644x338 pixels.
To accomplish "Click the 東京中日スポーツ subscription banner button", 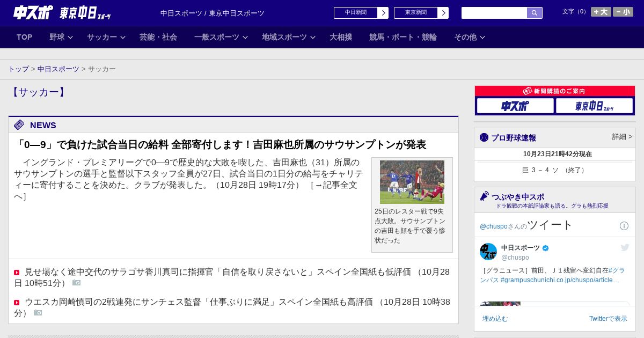I will [x=594, y=106].
